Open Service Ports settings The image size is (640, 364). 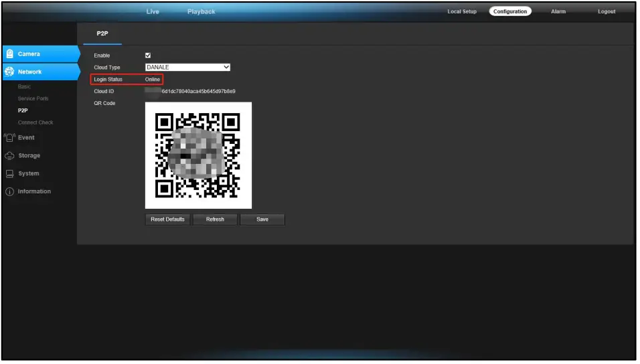33,98
